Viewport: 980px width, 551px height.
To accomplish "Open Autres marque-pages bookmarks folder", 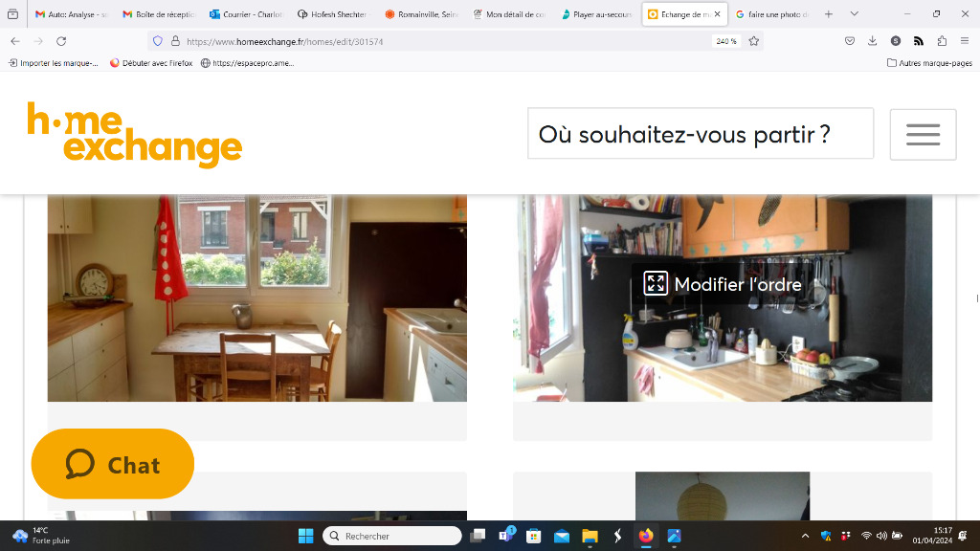I will pos(929,63).
